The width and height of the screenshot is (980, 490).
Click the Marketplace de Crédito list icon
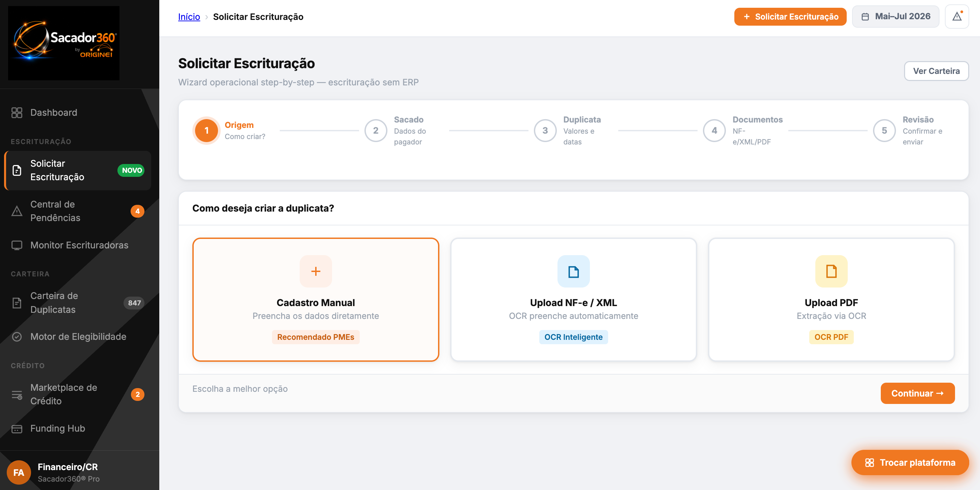click(17, 394)
